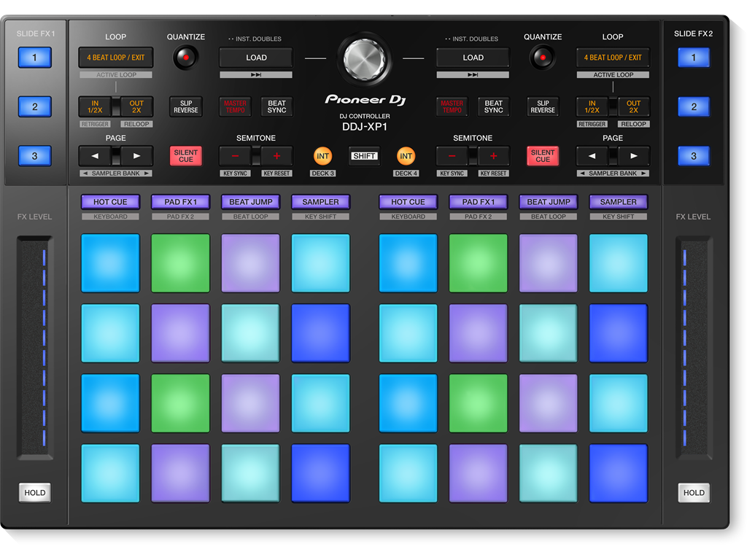This screenshot has height=560, width=747.
Task: Switch to SAMPLER mode on the right deck
Action: point(618,202)
